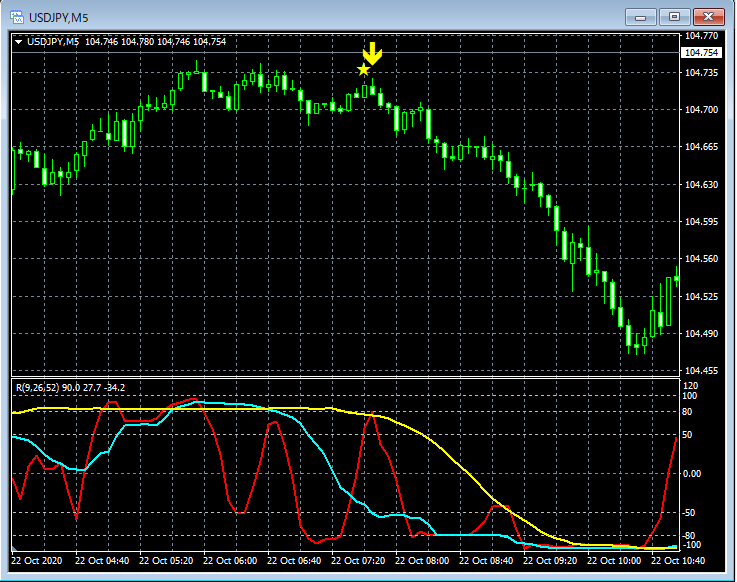Click time axis label 22 Oct 07:20

click(358, 560)
